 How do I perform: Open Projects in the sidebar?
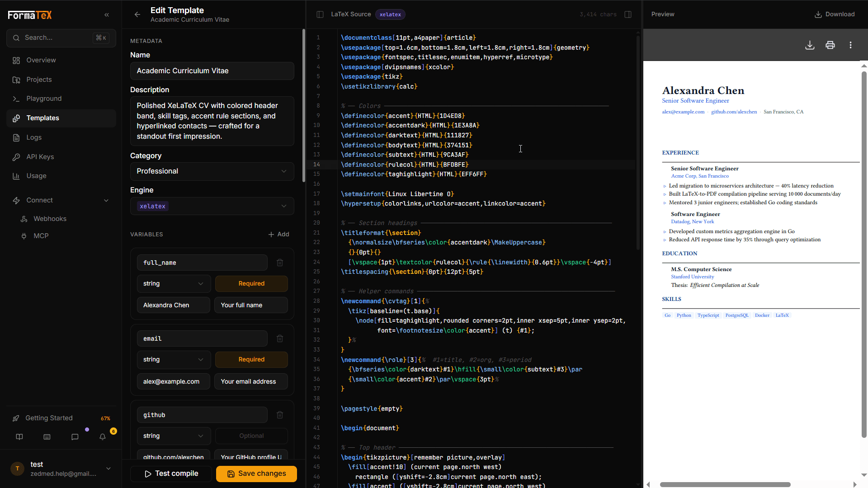[61, 80]
